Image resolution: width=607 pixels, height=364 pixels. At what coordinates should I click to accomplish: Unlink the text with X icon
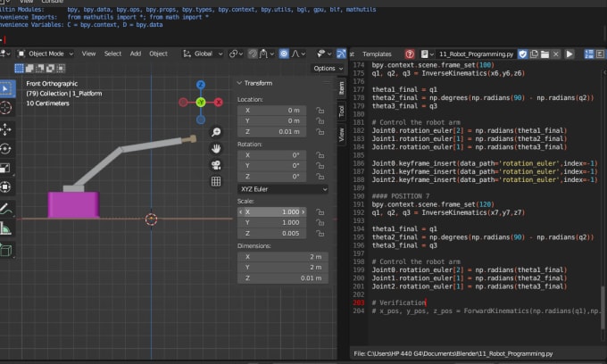tap(555, 54)
